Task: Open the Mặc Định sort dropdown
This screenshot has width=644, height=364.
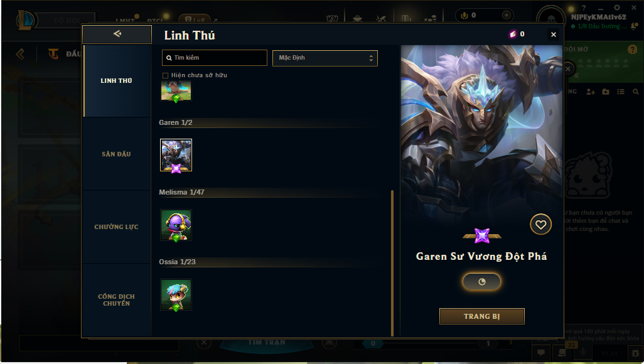Action: 325,58
